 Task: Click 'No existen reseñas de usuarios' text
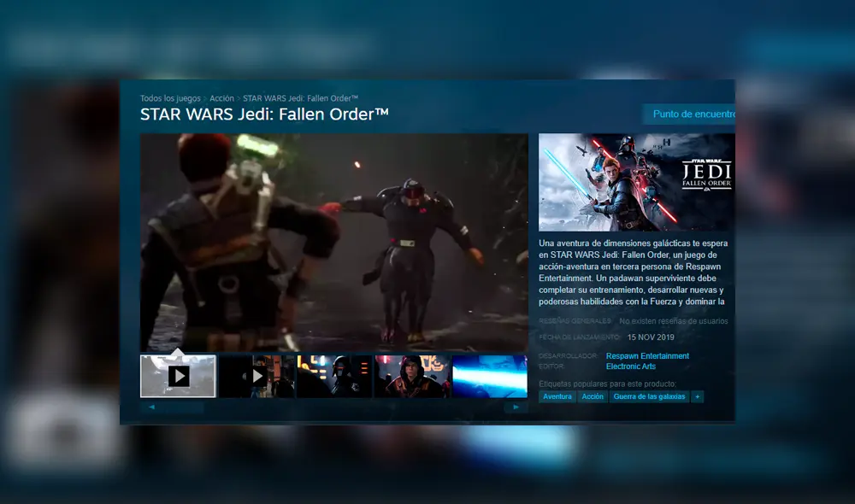pos(672,320)
